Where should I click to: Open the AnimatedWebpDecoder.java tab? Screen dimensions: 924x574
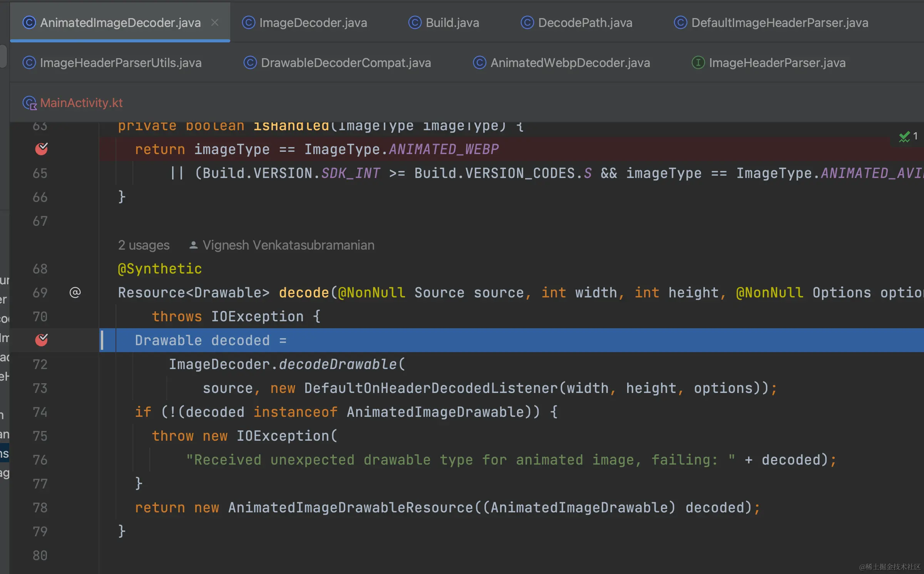[x=561, y=63]
